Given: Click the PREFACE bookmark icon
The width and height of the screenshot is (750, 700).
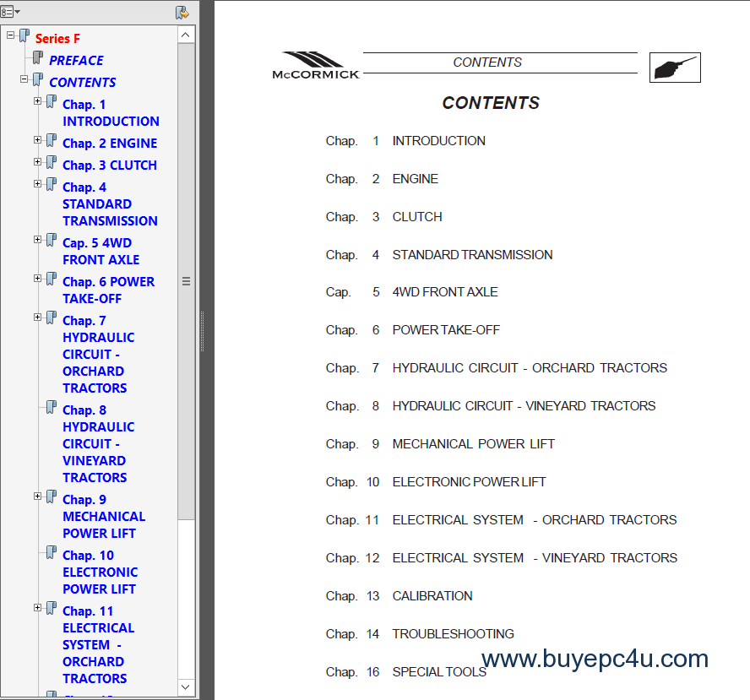Looking at the screenshot, I should point(38,58).
